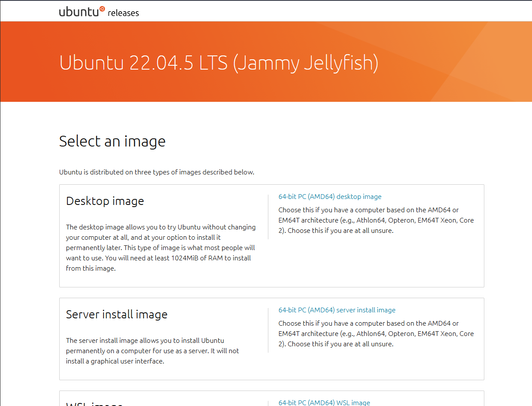This screenshot has height=406, width=532.
Task: Click the "Server install image" heading
Action: (117, 314)
